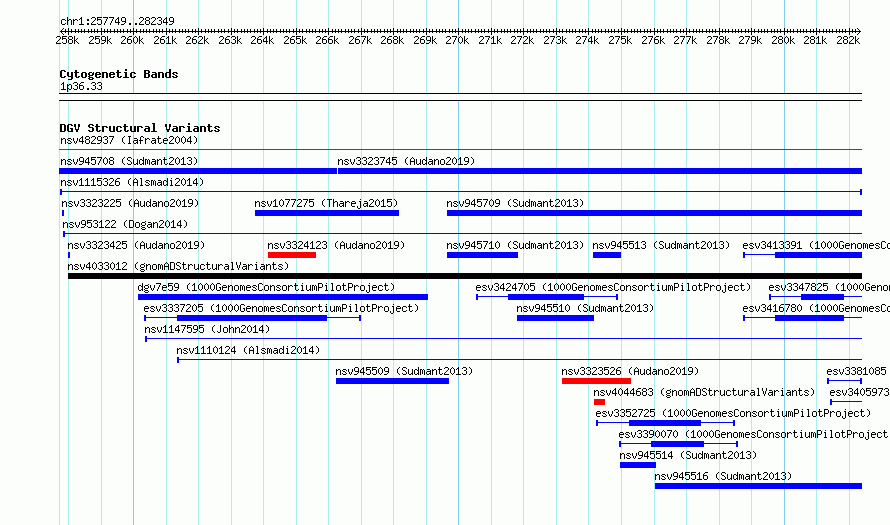
Task: Open nsv1115326 (Alsmadi2014) variant label
Action: (x=132, y=182)
